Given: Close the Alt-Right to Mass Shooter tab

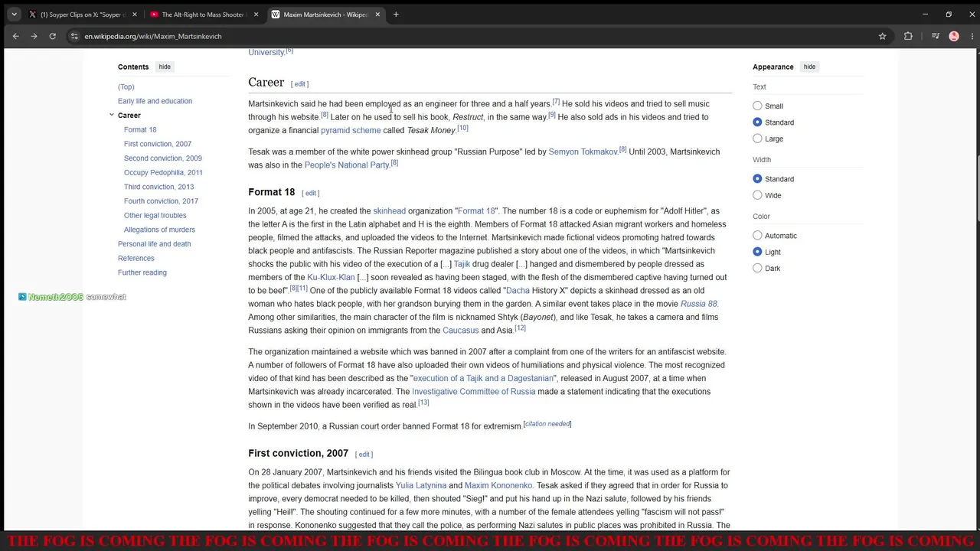Looking at the screenshot, I should [256, 15].
